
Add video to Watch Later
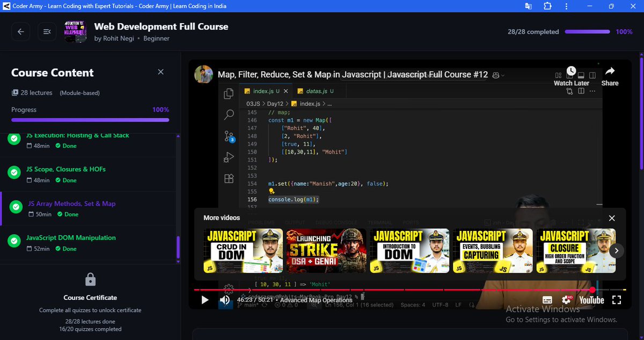[571, 76]
